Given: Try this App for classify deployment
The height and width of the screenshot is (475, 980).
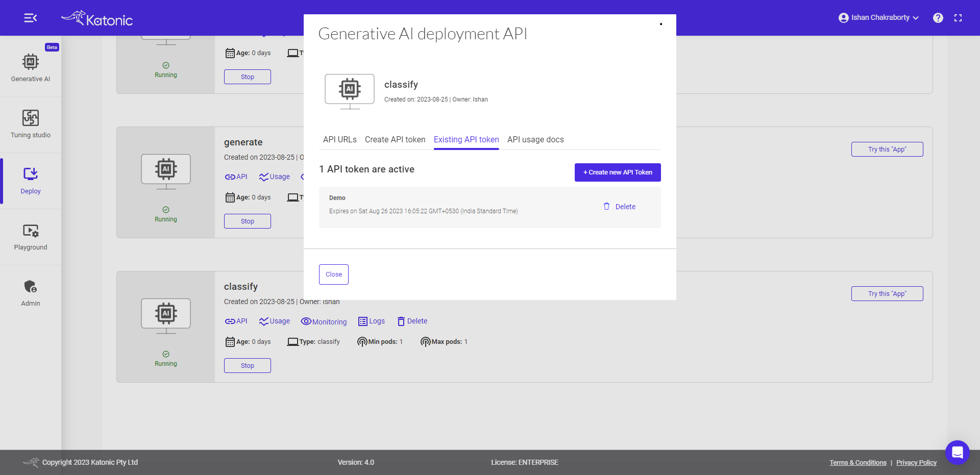Looking at the screenshot, I should 887,294.
